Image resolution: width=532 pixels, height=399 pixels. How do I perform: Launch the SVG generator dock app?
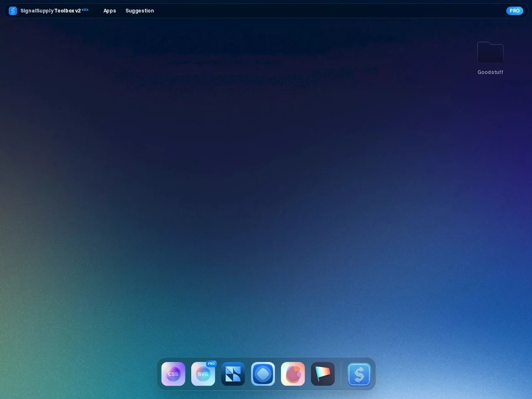[203, 374]
